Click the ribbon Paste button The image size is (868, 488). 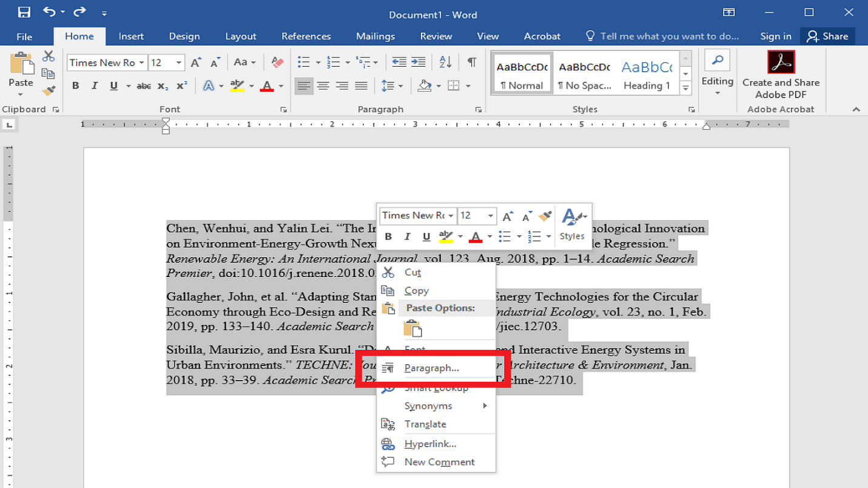pos(21,75)
